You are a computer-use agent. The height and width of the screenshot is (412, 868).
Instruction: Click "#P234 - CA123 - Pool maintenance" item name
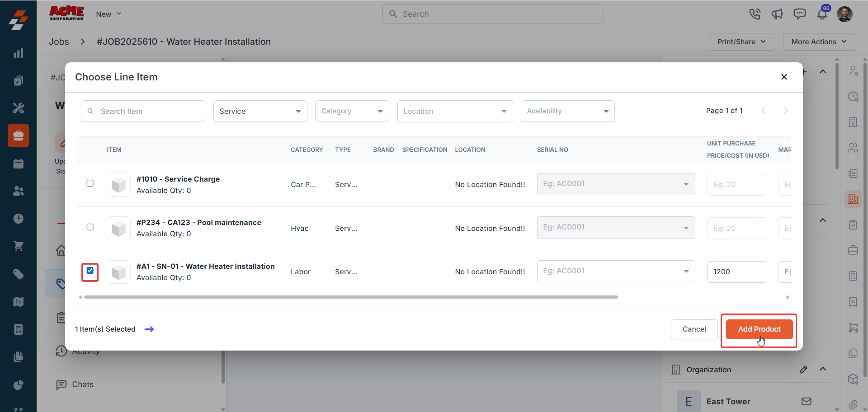tap(199, 222)
